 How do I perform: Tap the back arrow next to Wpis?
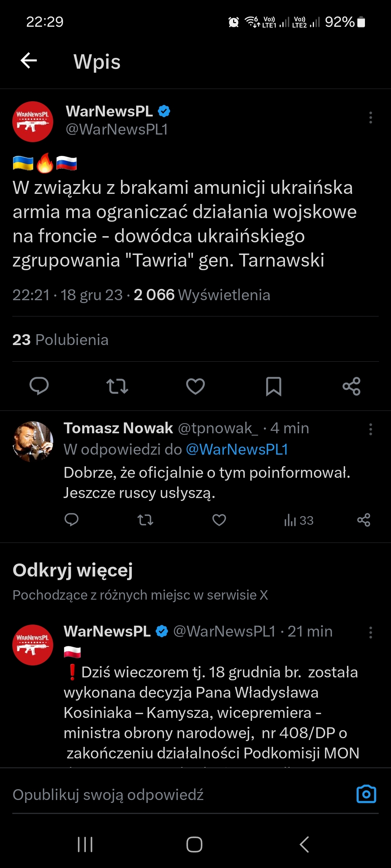click(29, 60)
